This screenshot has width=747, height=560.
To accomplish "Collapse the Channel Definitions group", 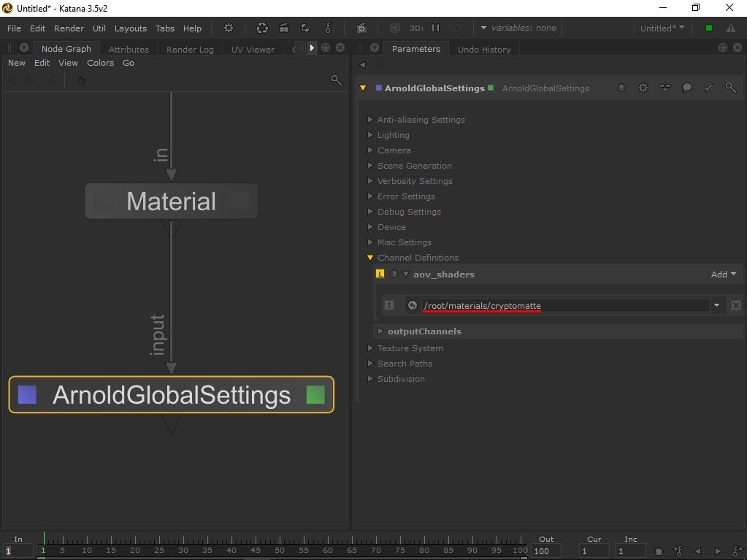I will click(370, 258).
